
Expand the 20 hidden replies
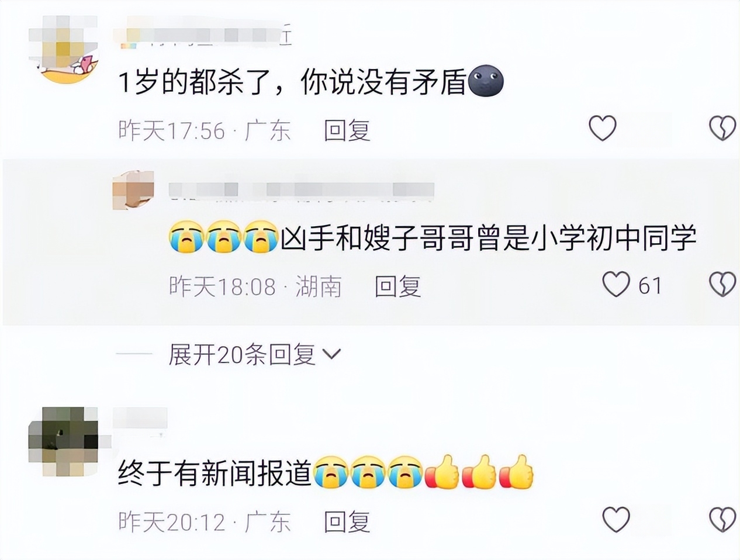tap(254, 354)
